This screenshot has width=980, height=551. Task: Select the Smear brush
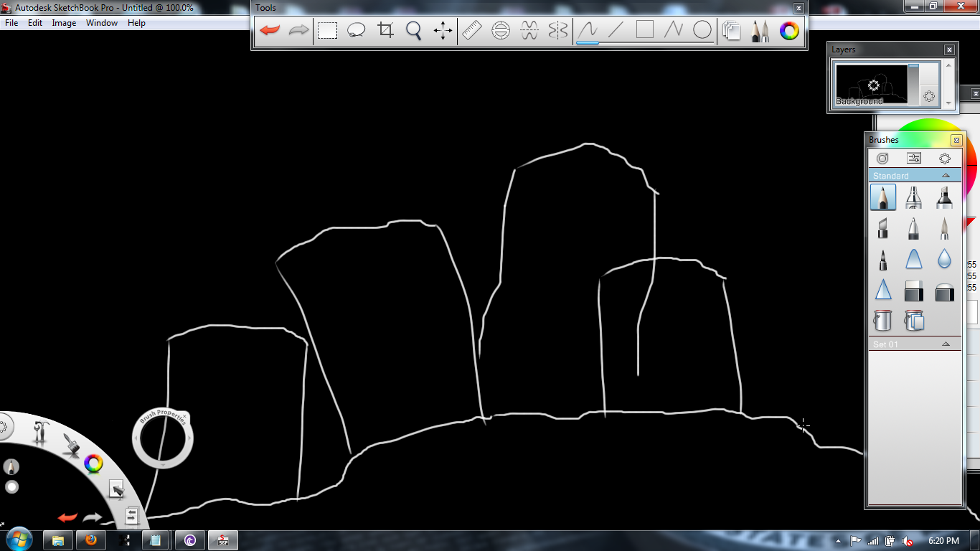click(914, 259)
